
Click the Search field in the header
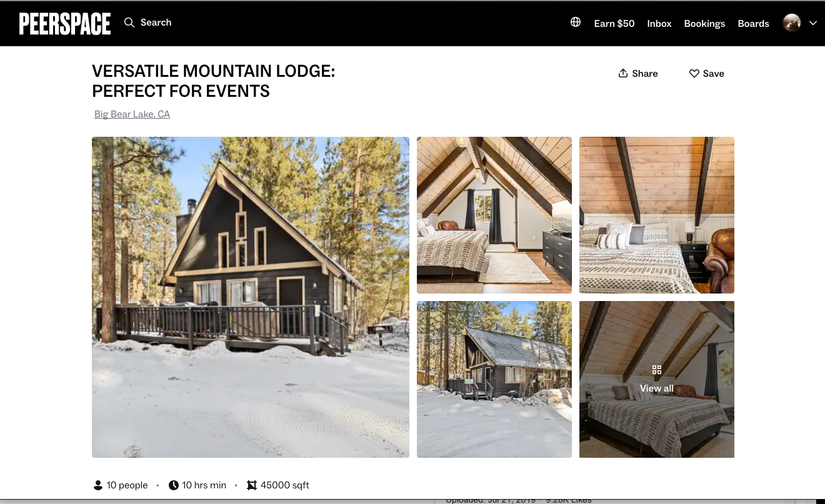tap(148, 22)
